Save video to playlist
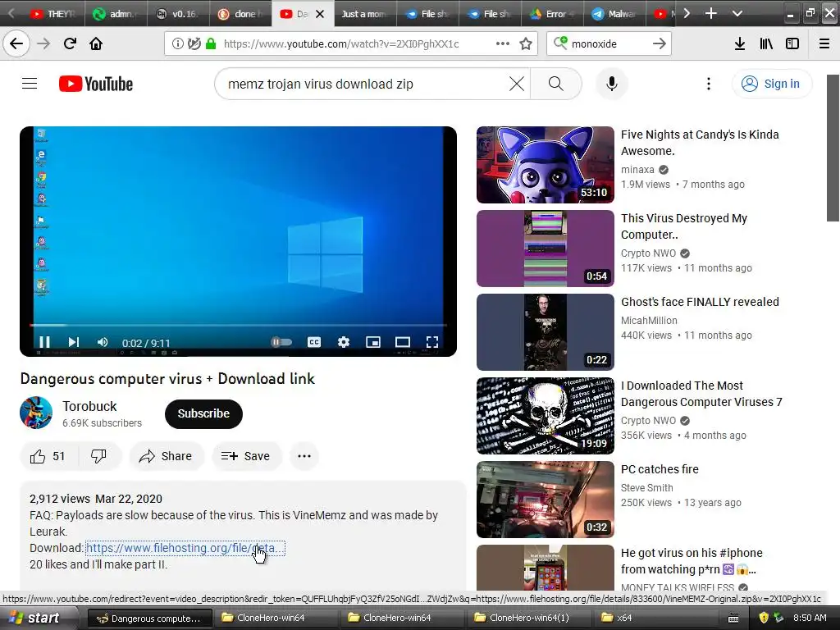The height and width of the screenshot is (630, 840). [246, 456]
